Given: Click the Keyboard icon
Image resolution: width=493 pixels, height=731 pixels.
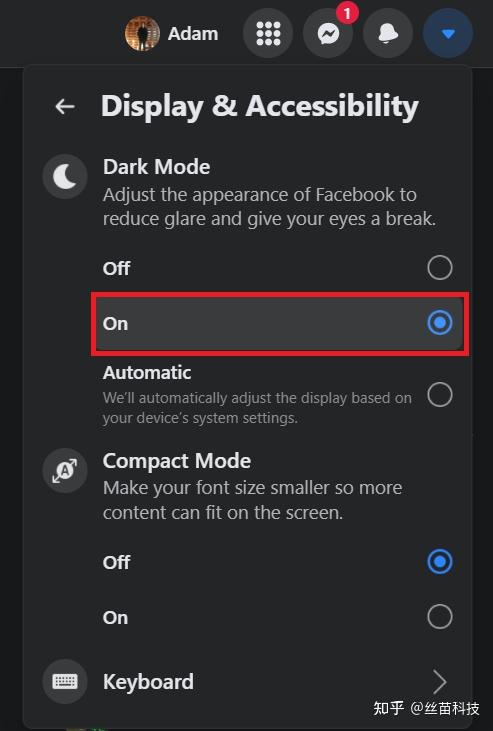Looking at the screenshot, I should [x=65, y=681].
